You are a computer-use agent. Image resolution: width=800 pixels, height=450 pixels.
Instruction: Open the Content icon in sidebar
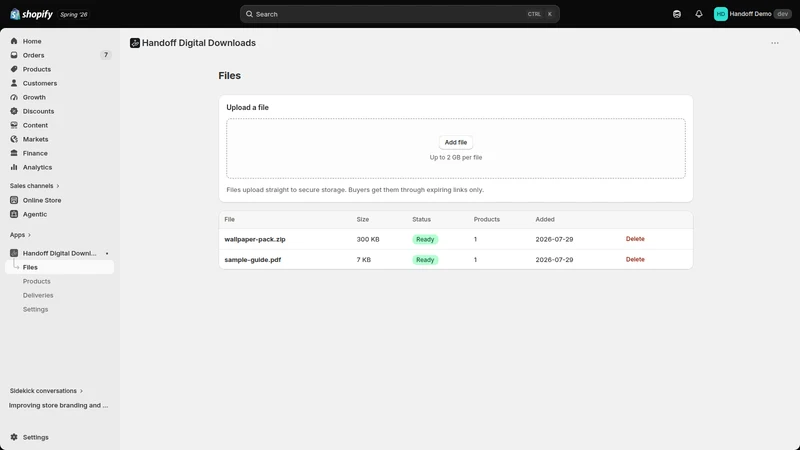click(14, 125)
